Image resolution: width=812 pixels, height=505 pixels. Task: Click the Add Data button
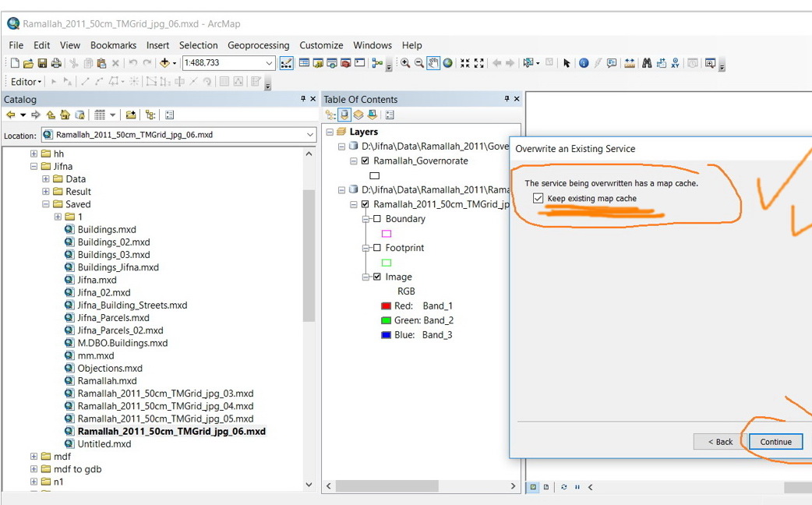point(164,63)
